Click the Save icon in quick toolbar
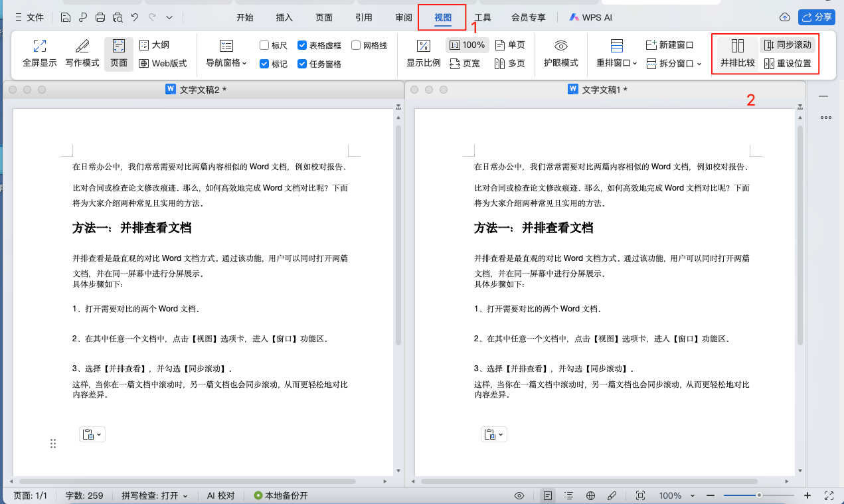The height and width of the screenshot is (504, 844). [x=66, y=17]
